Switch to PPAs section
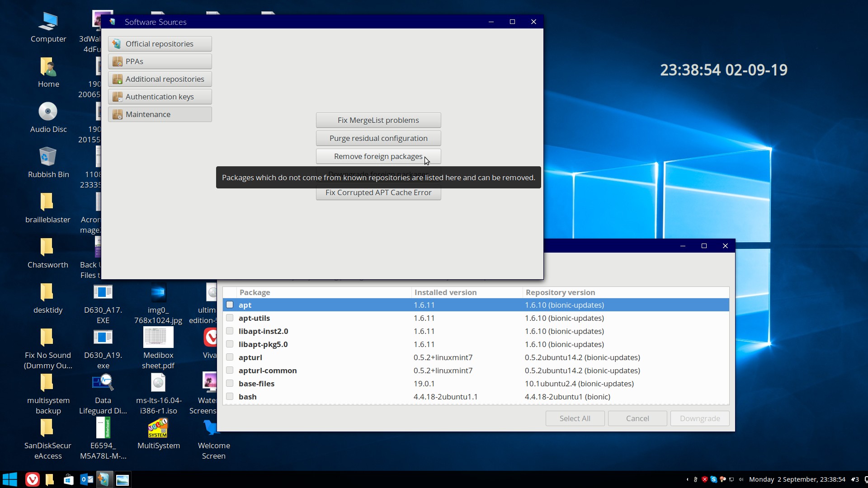 click(x=160, y=61)
